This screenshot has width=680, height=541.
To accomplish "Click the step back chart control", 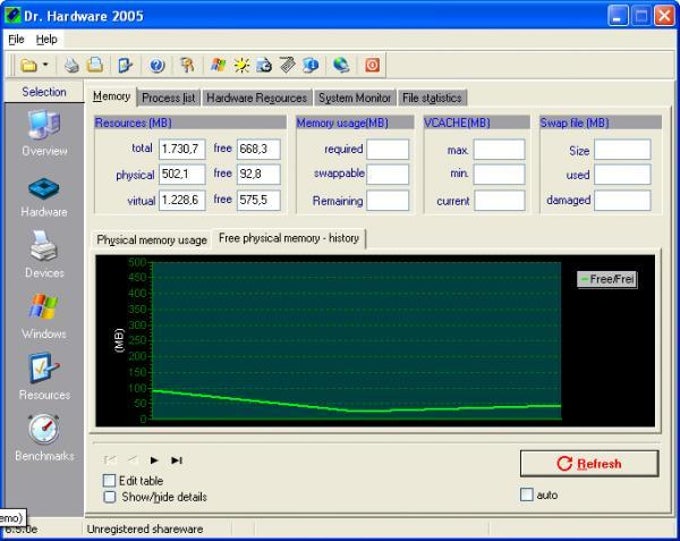I will (133, 460).
